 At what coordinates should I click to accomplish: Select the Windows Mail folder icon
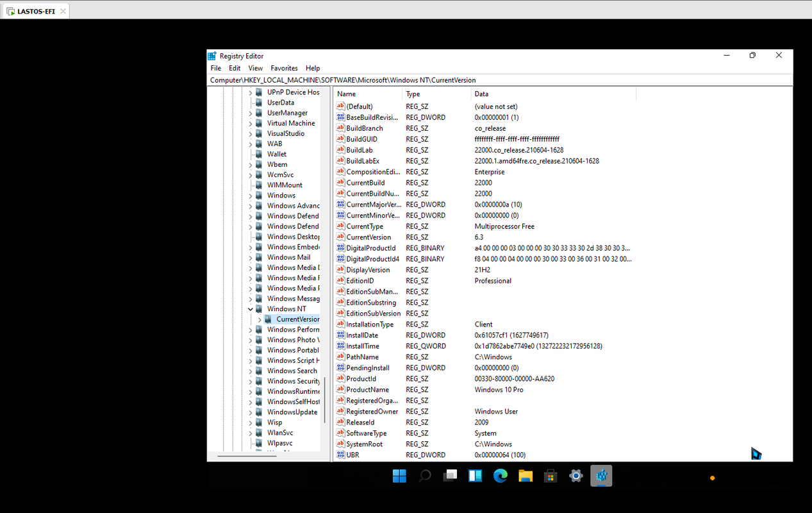coord(260,257)
